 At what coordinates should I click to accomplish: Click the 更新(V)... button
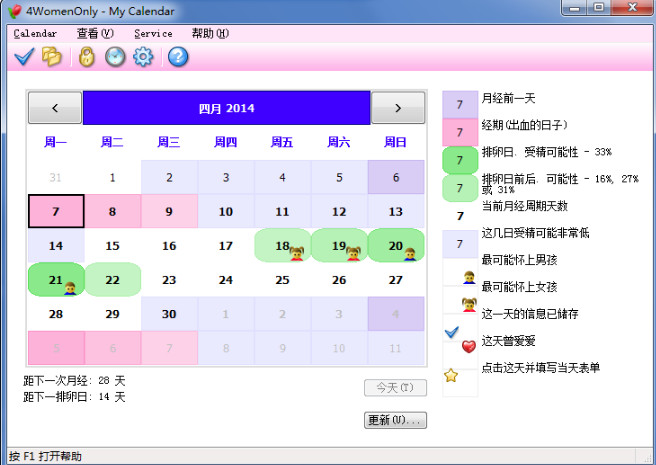(395, 420)
